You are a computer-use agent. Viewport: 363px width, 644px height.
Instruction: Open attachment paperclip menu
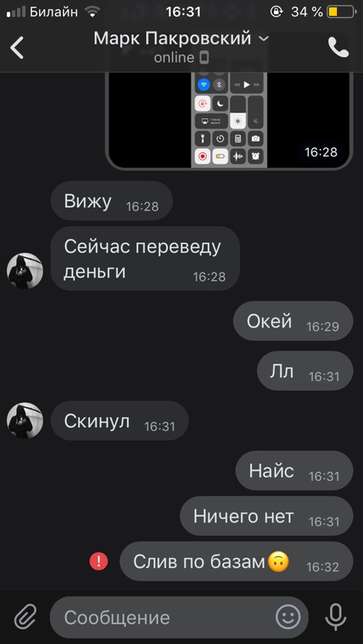pos(26,617)
